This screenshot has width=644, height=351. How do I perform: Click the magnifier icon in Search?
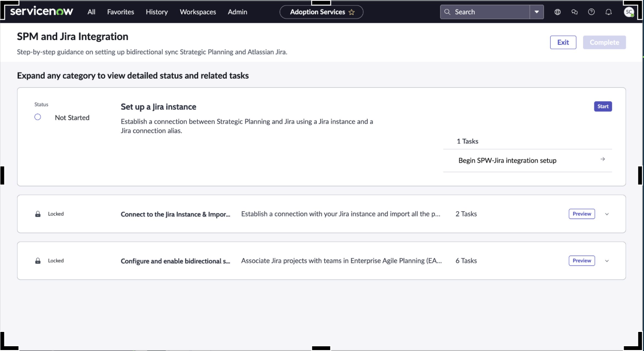(447, 12)
